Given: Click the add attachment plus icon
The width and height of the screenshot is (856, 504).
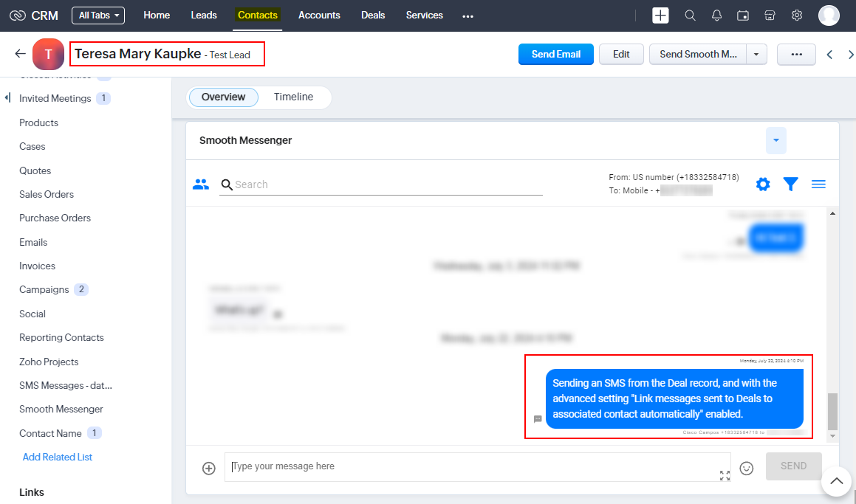Looking at the screenshot, I should (x=208, y=468).
